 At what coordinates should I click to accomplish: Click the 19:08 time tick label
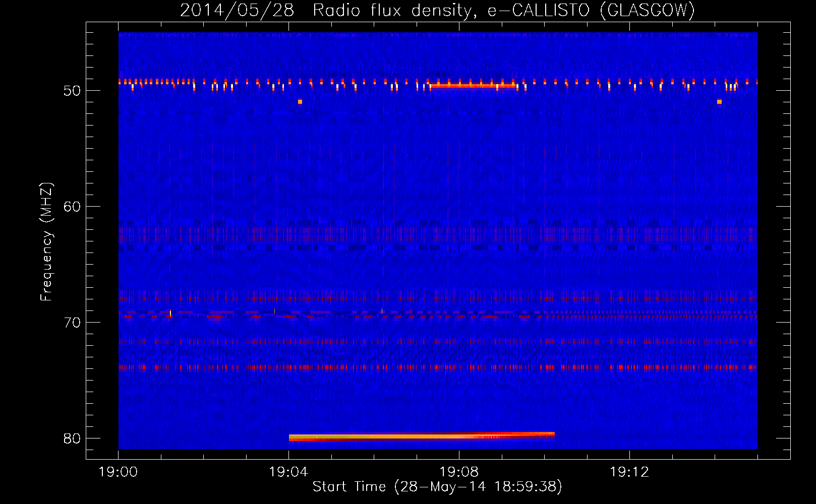point(459,472)
